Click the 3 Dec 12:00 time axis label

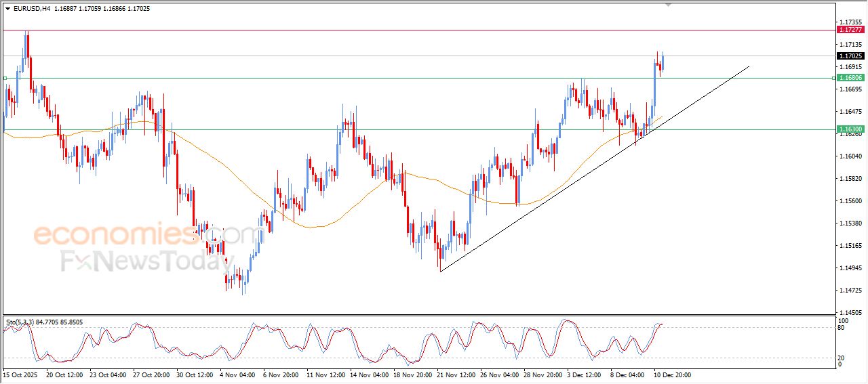pos(583,375)
